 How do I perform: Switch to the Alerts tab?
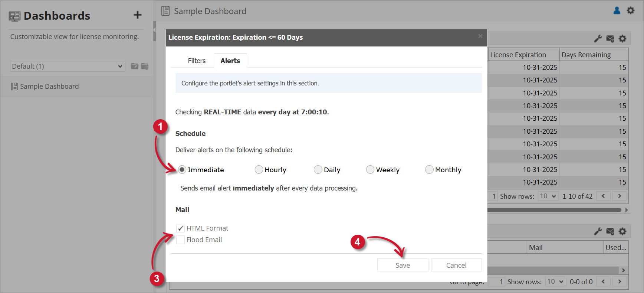coord(230,61)
